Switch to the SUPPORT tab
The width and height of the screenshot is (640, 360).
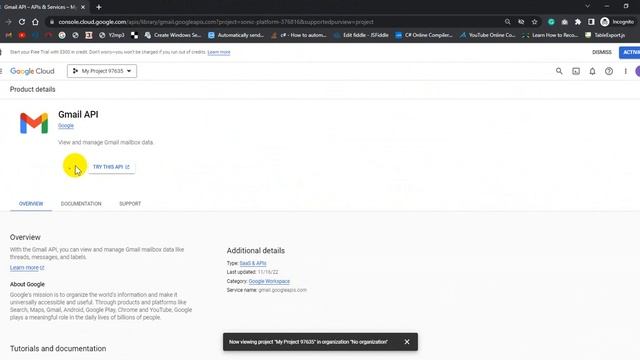130,204
